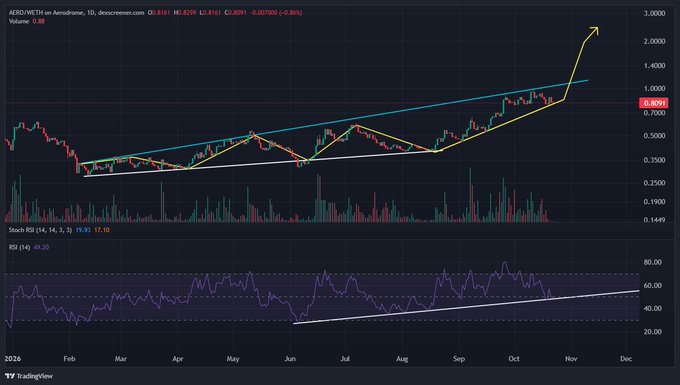Click the high price value H0.8299
Screen dimensions: 680x385
pyautogui.click(x=184, y=13)
